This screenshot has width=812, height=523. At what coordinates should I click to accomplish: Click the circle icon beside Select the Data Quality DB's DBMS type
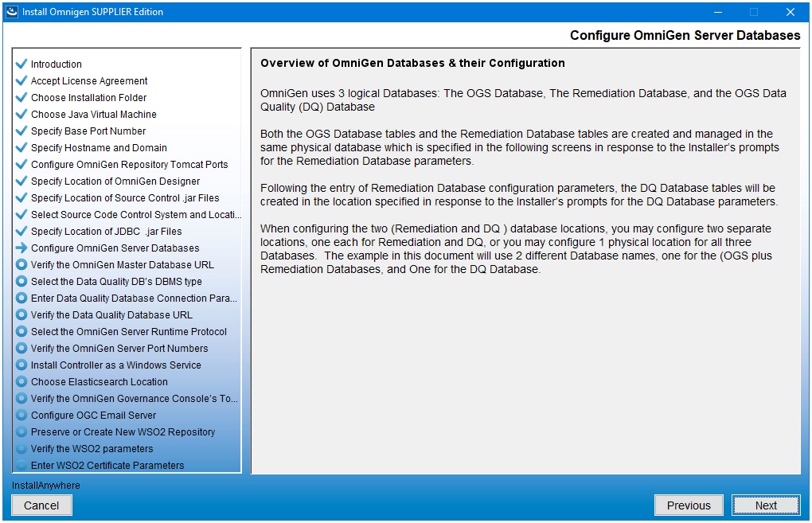coord(21,281)
